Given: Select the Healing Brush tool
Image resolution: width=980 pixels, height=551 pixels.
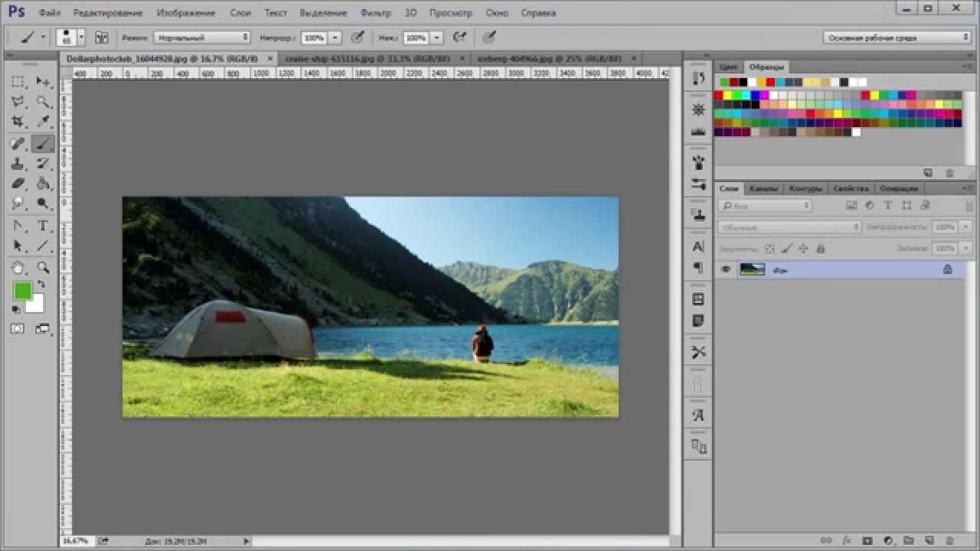Looking at the screenshot, I should pos(18,143).
